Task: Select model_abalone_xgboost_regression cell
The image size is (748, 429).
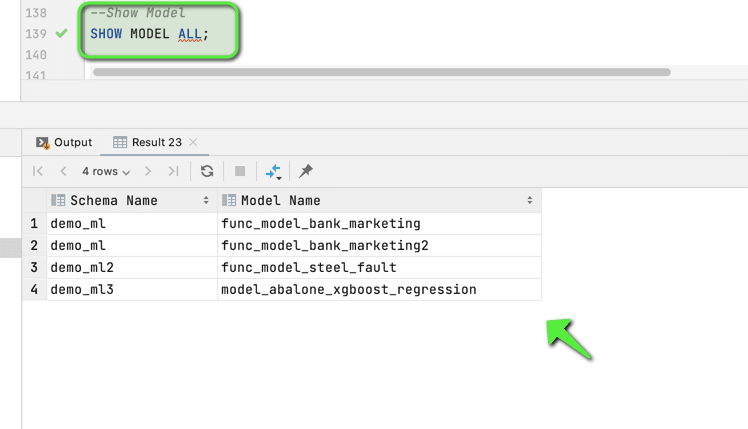Action: [379, 289]
